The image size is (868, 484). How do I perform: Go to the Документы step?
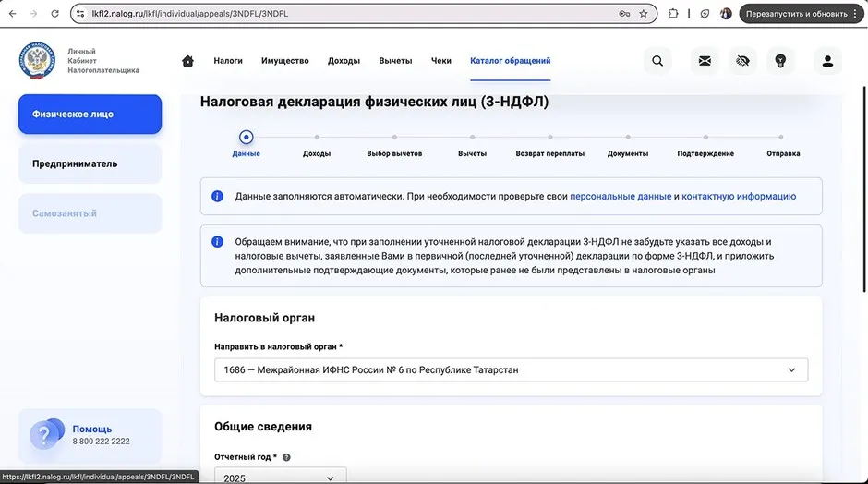coord(628,153)
